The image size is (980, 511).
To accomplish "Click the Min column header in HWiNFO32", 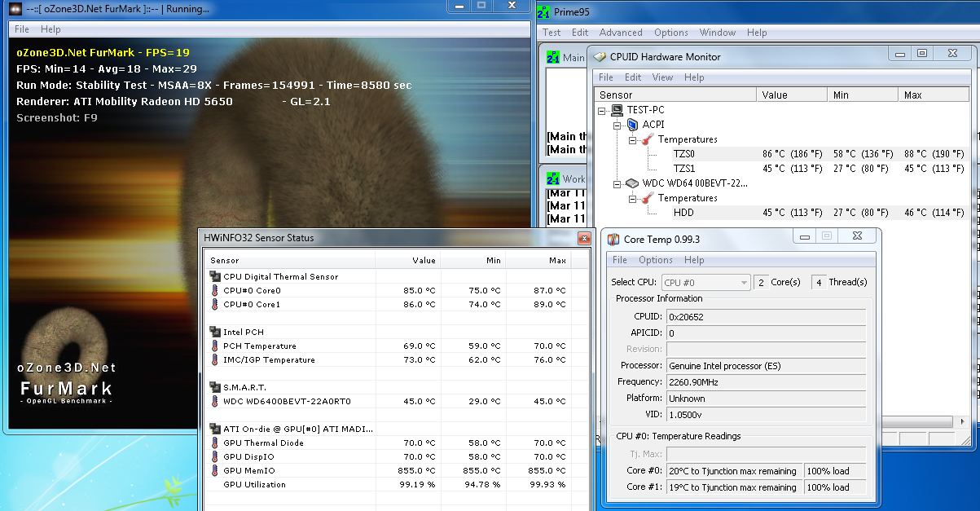I will 472,261.
